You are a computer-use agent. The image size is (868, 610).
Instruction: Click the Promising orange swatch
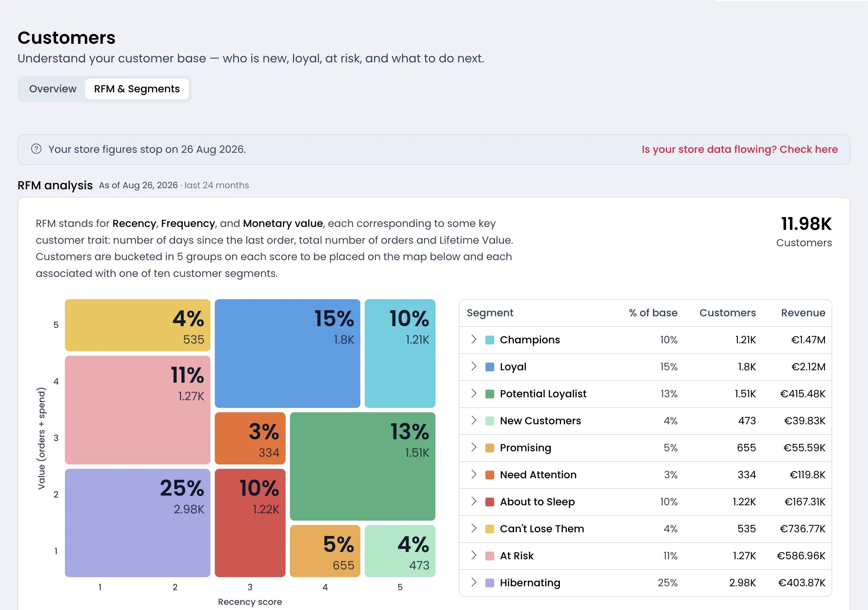pos(489,448)
